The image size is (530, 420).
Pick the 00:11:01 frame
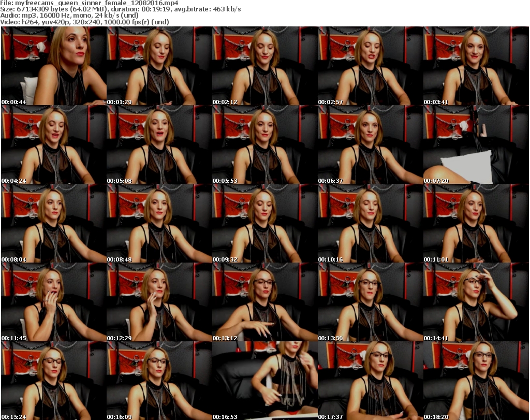point(476,224)
